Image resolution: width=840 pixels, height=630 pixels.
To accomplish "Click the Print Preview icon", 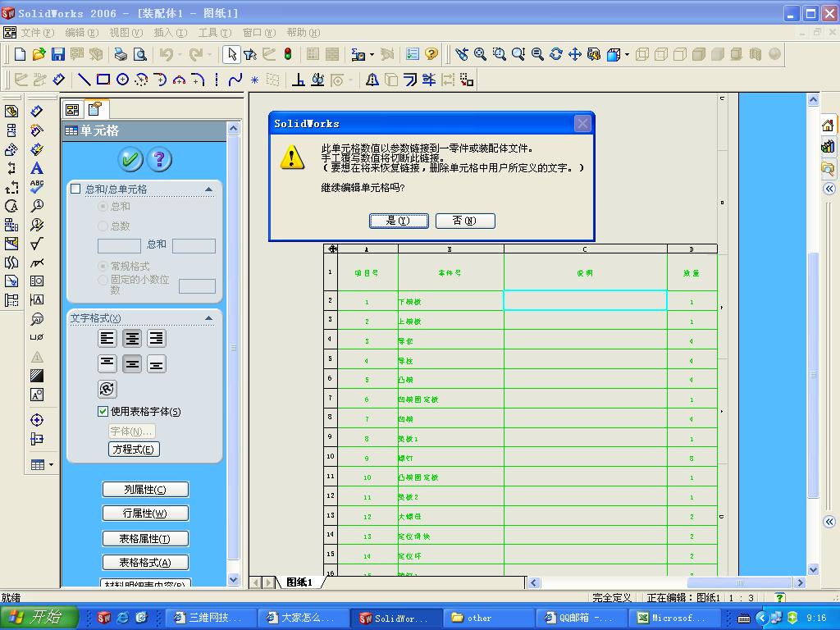I will point(139,54).
